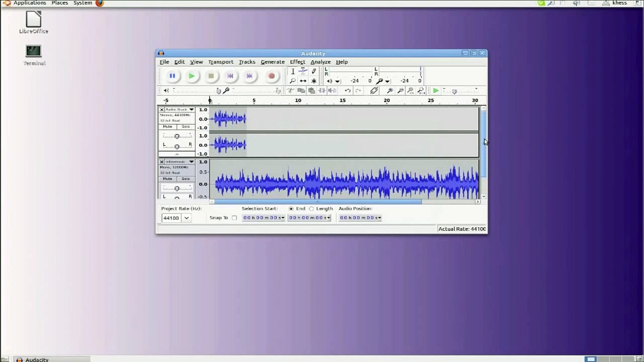Select the Selection (I-beam) tool
The image size is (644, 362).
(293, 71)
